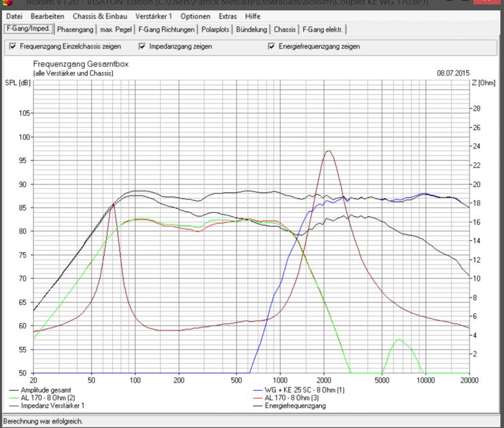504x428 pixels.
Task: Switch to the F-Gang elektr. tab
Action: (x=323, y=29)
